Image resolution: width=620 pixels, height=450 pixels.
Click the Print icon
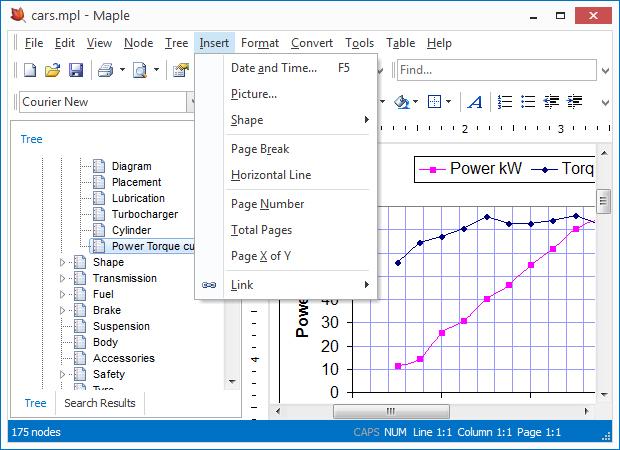105,70
